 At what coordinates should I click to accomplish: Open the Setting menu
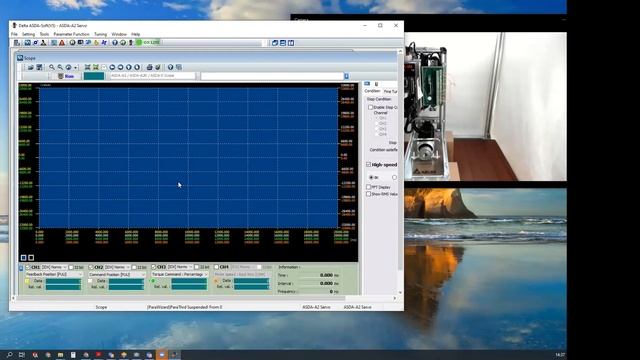28,34
